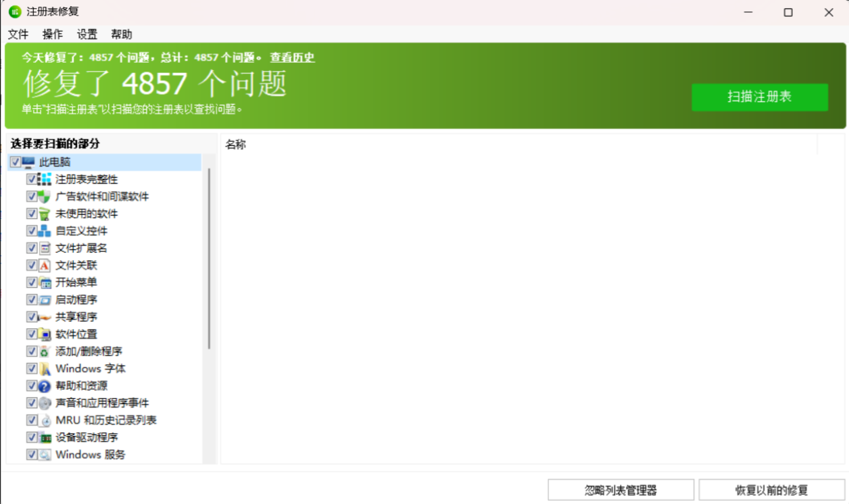Uncheck the 广告软件和间谍软件 checkbox

(x=32, y=197)
